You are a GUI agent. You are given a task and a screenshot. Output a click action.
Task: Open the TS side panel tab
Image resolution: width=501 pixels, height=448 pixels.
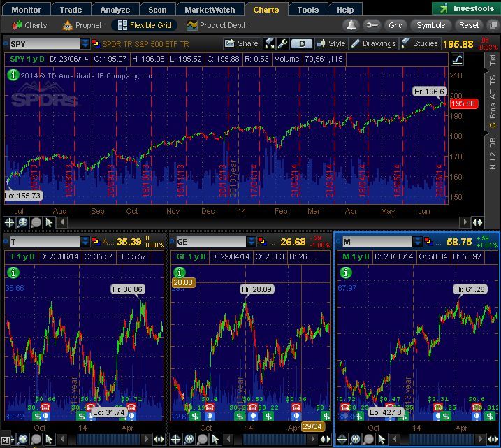pyautogui.click(x=493, y=80)
